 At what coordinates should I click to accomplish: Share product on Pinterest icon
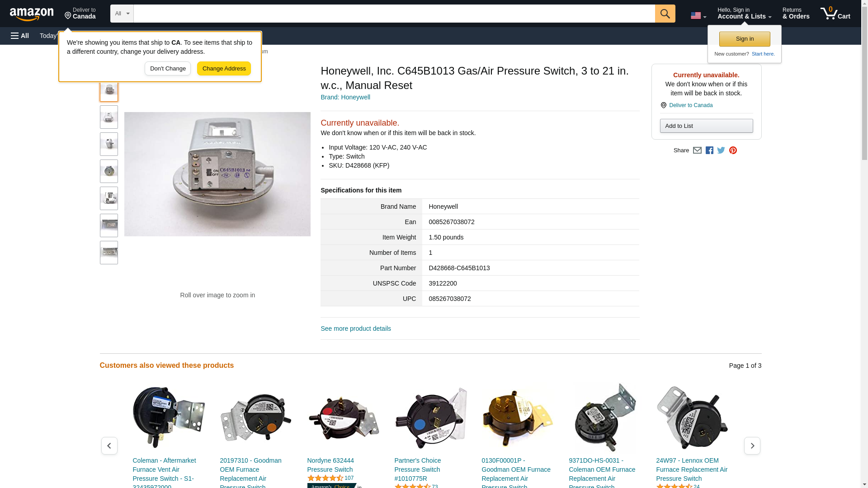[x=733, y=150]
